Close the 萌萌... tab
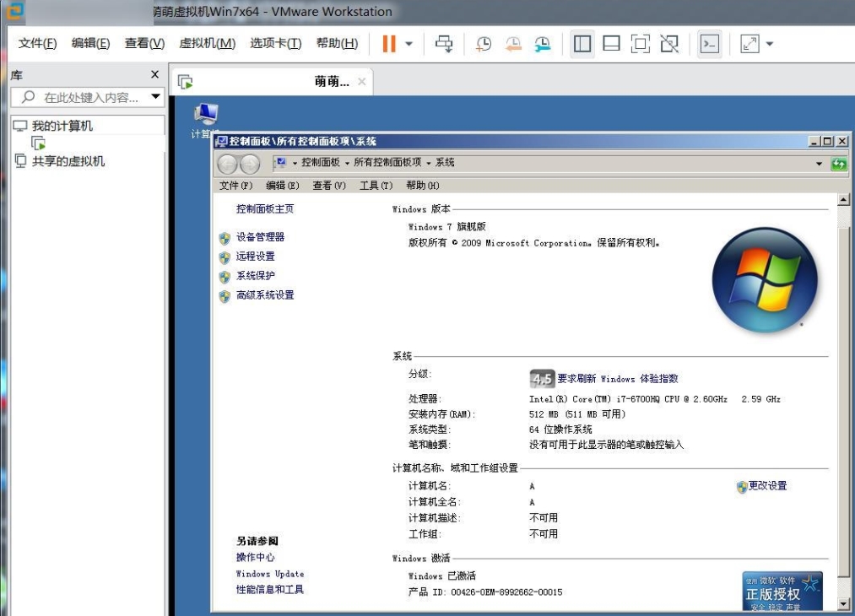This screenshot has width=855, height=616. click(361, 82)
